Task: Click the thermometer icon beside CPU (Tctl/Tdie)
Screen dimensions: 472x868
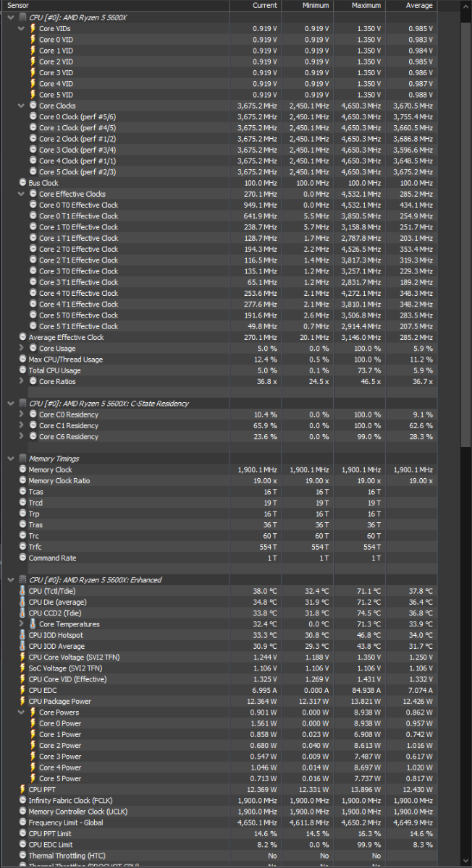Action: [22, 591]
